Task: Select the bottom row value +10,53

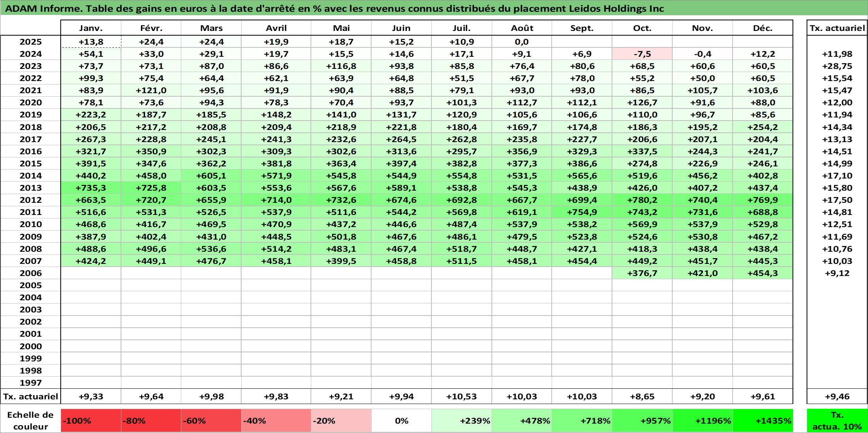Action: click(x=462, y=397)
